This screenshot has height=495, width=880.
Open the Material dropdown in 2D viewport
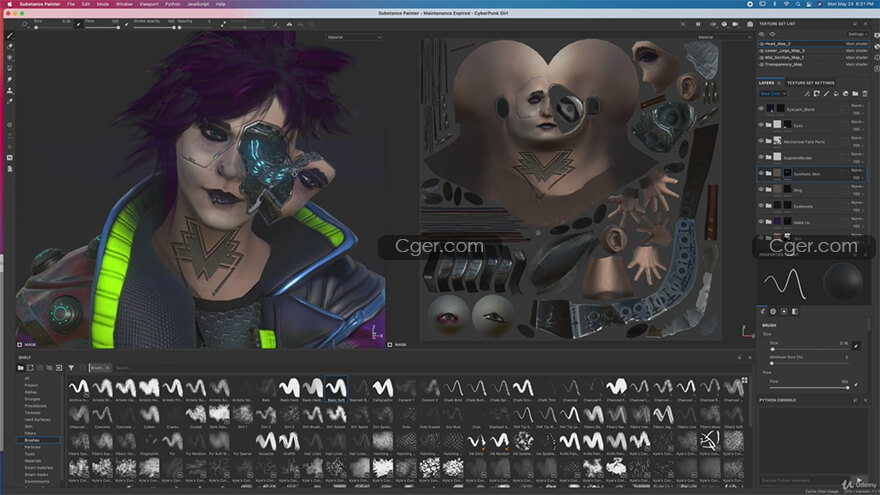tap(724, 37)
